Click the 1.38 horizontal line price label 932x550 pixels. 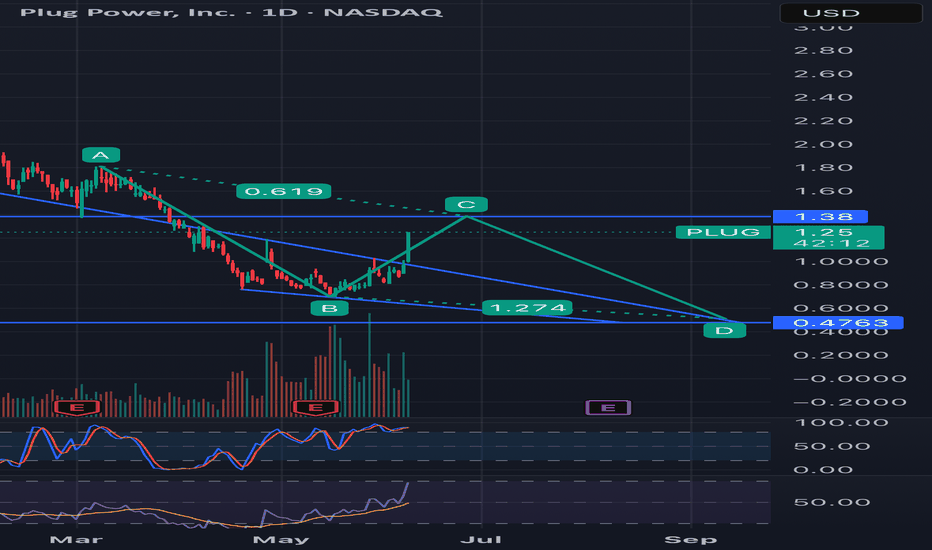click(x=820, y=216)
